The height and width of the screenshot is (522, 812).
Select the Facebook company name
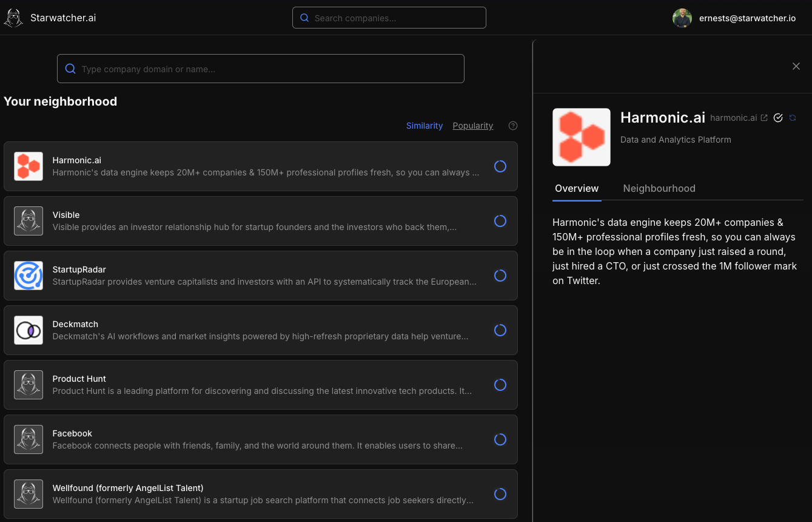tap(72, 433)
